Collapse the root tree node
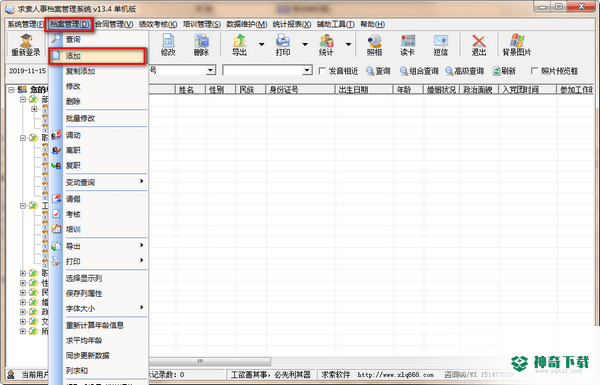Viewport: 600px width, 385px height. click(11, 90)
